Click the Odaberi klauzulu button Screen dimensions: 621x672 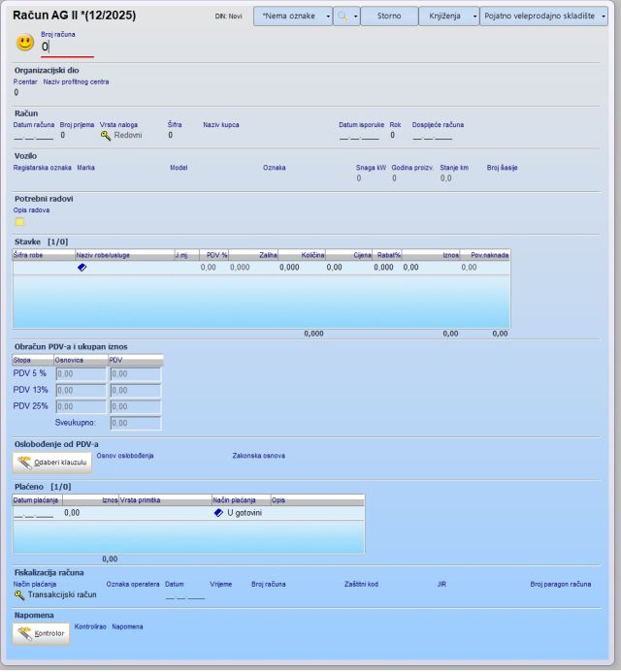click(52, 464)
